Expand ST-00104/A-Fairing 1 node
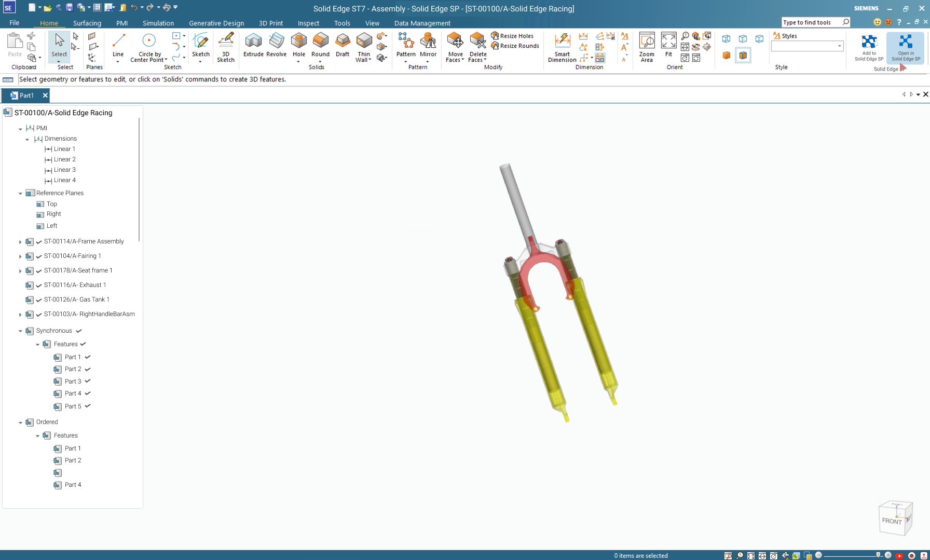 (20, 256)
